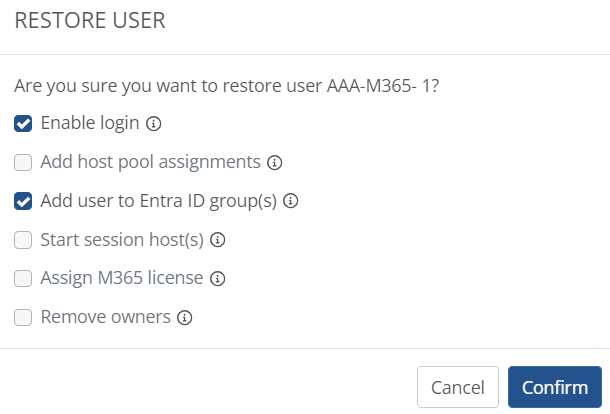Confirm restoring the user
Screen dimensions: 610x414
555,387
